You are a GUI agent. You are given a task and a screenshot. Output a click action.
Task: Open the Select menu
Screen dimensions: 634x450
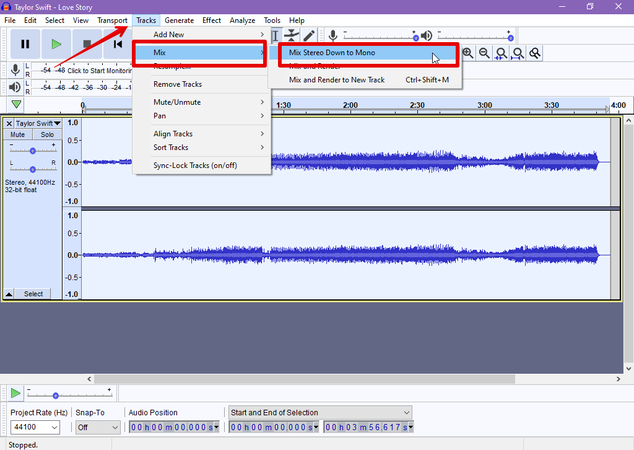pos(55,20)
